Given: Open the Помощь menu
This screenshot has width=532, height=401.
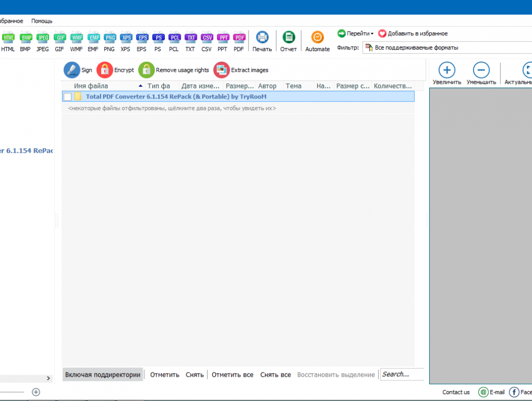Looking at the screenshot, I should click(42, 21).
